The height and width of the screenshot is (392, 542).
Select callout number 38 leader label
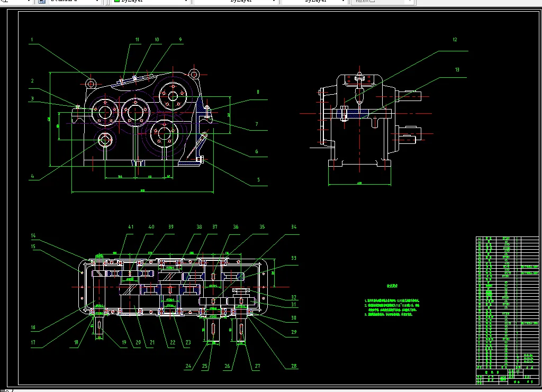[x=199, y=227]
